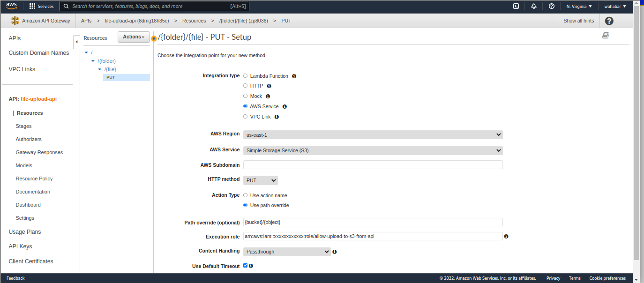Screen dimensions: 644x283
Task: Click info icon next to Mock
Action: [268, 97]
